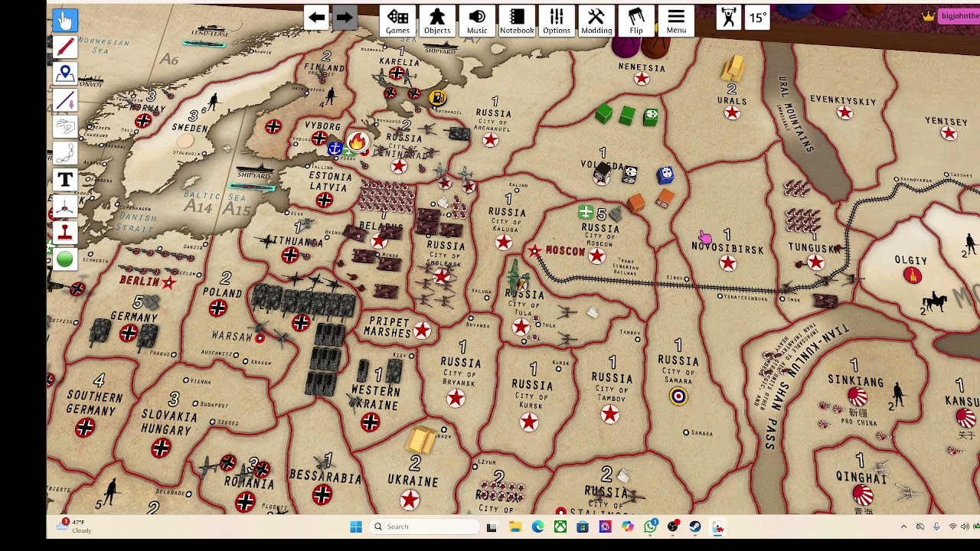Open the Music player menu
This screenshot has height=551, width=980.
click(x=477, y=21)
